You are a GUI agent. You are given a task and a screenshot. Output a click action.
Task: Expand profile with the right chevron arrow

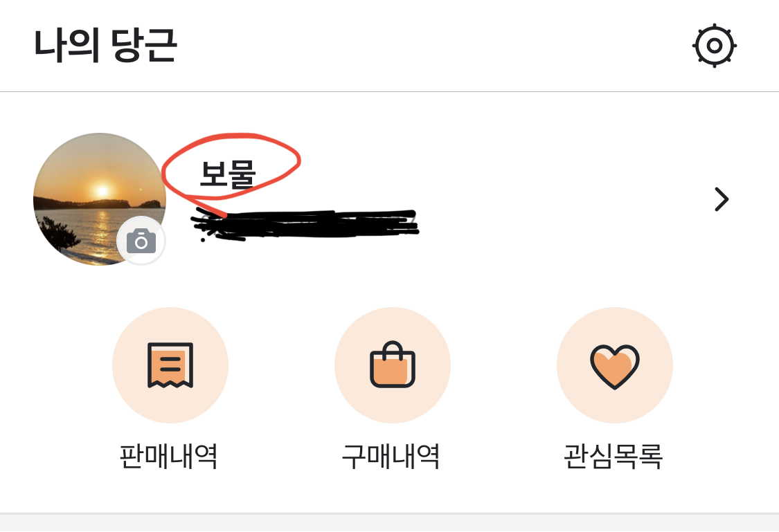pyautogui.click(x=722, y=199)
